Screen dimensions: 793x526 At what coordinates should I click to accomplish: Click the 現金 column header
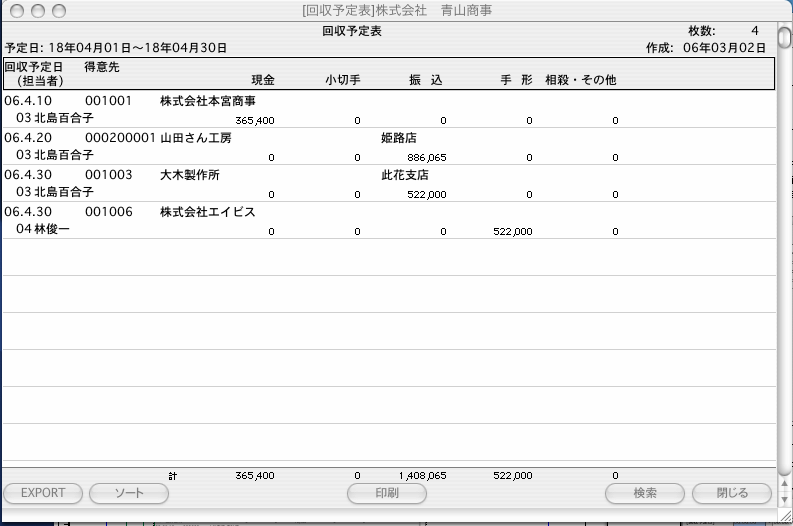tap(263, 80)
